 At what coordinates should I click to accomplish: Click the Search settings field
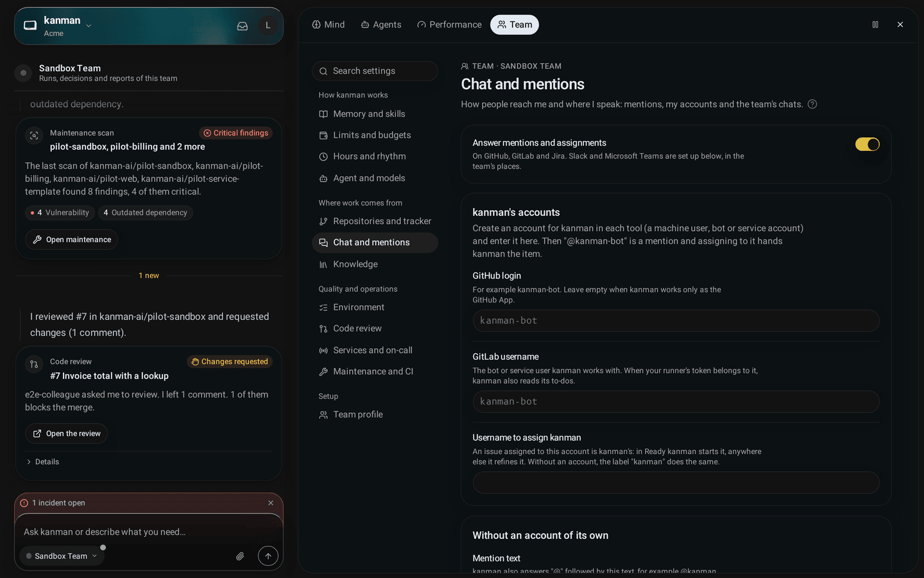pos(375,71)
